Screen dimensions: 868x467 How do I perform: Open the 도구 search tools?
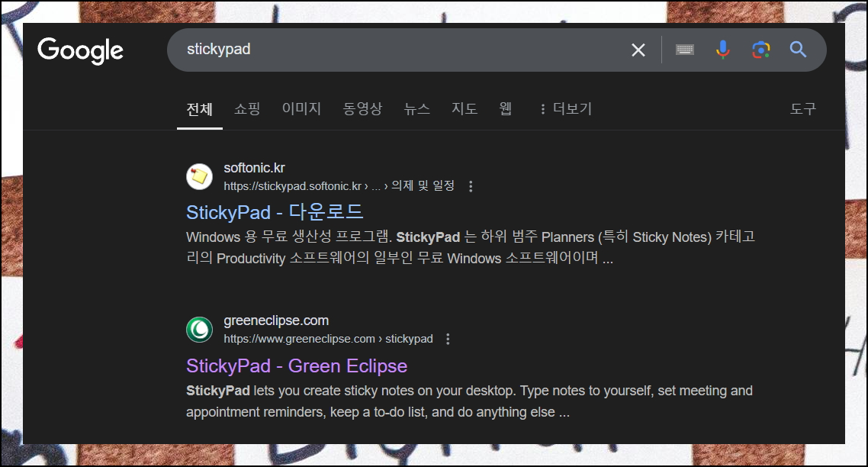[x=802, y=108]
